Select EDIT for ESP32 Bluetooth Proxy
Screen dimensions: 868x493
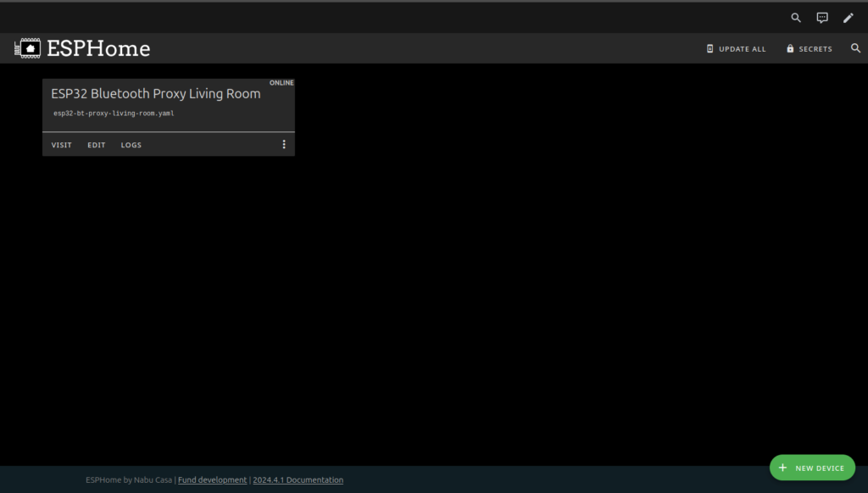pos(97,145)
